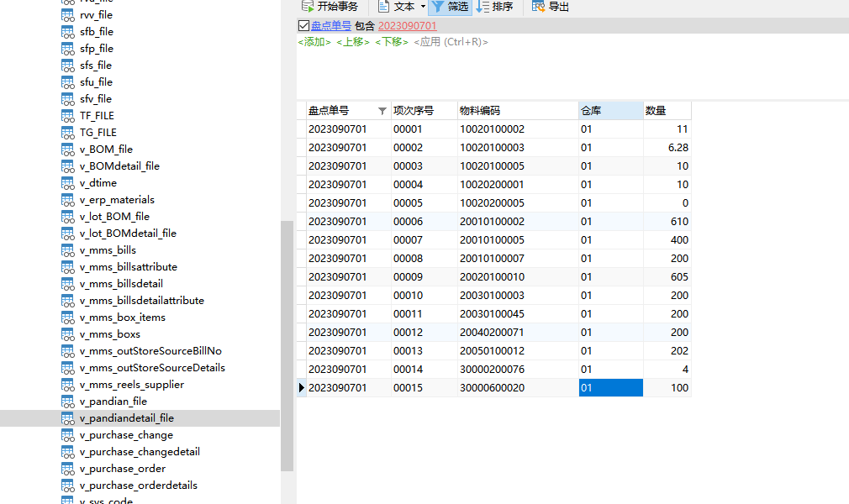This screenshot has width=849, height=504.
Task: Click the <添加> filter link
Action: (x=314, y=42)
